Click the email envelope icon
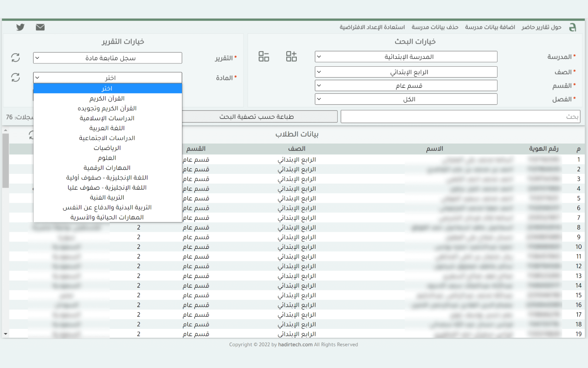This screenshot has height=368, width=588. 40,27
